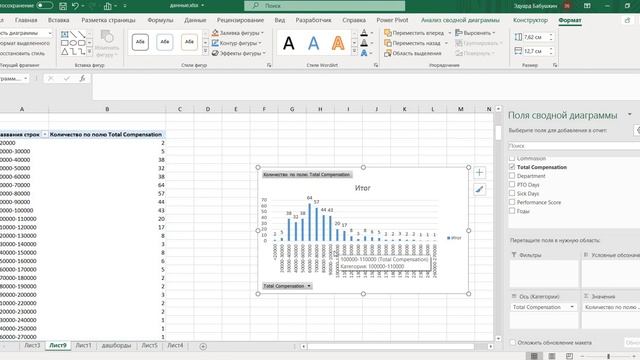Screen dimensions: 640x360
Task: Click the text outline A icon
Action: click(364, 43)
